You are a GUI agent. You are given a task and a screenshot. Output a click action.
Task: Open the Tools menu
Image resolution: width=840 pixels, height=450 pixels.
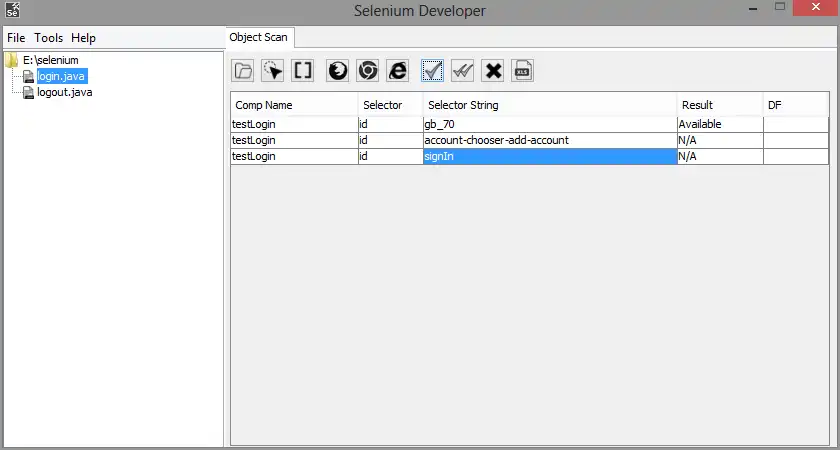(49, 38)
